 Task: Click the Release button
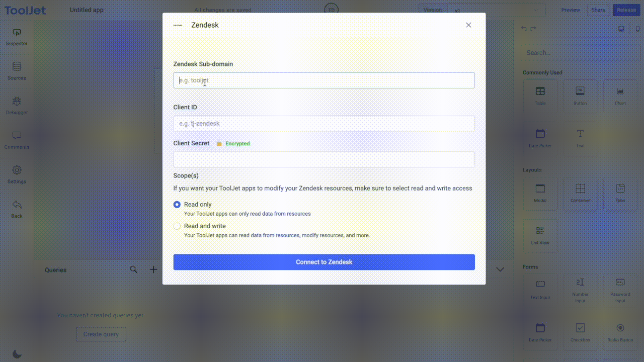[x=626, y=10]
